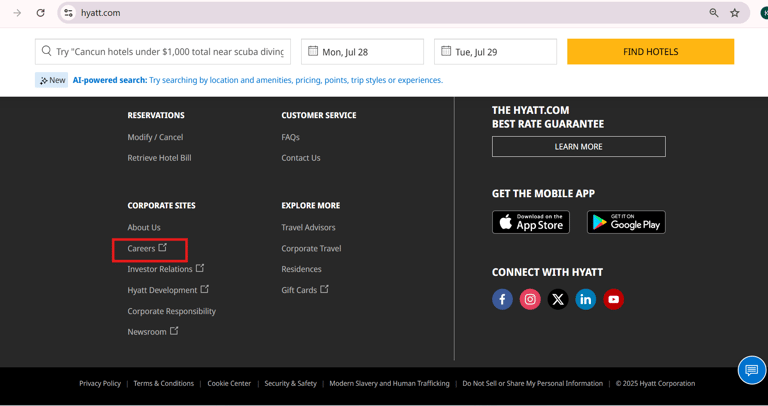Open the Retrieve Hotel Bill link
The width and height of the screenshot is (768, 406).
(x=159, y=158)
